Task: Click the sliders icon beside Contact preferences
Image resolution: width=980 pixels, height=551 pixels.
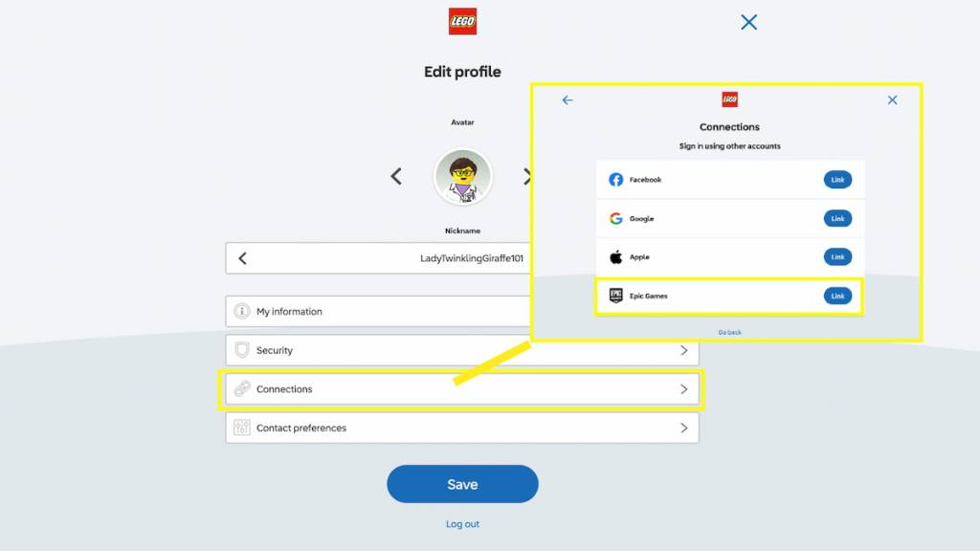Action: tap(242, 428)
